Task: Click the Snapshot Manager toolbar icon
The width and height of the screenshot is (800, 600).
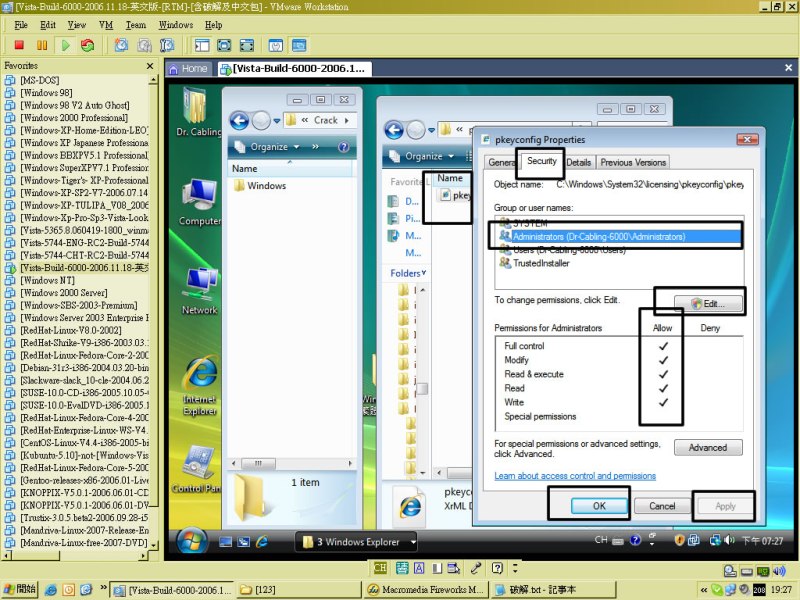Action: tap(167, 45)
